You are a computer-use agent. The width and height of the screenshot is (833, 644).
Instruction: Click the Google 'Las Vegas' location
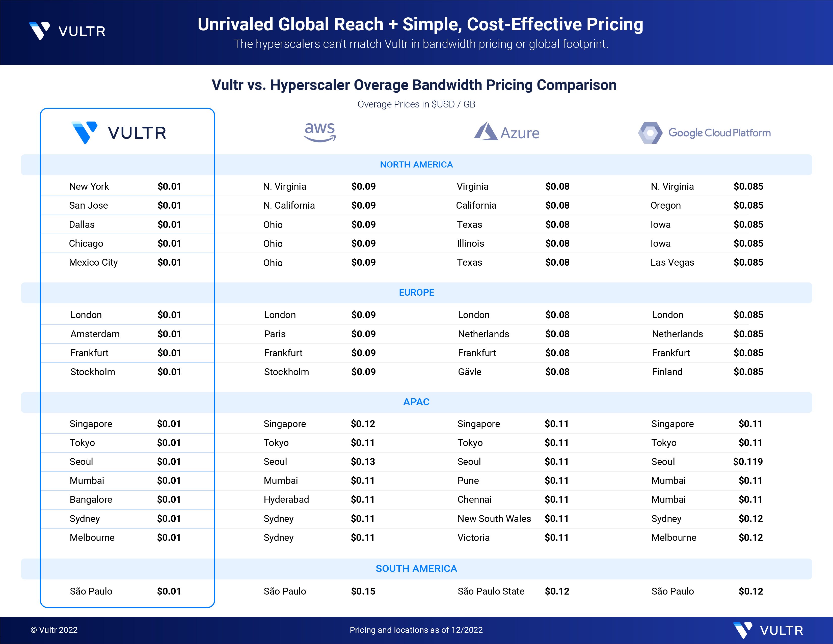(673, 263)
